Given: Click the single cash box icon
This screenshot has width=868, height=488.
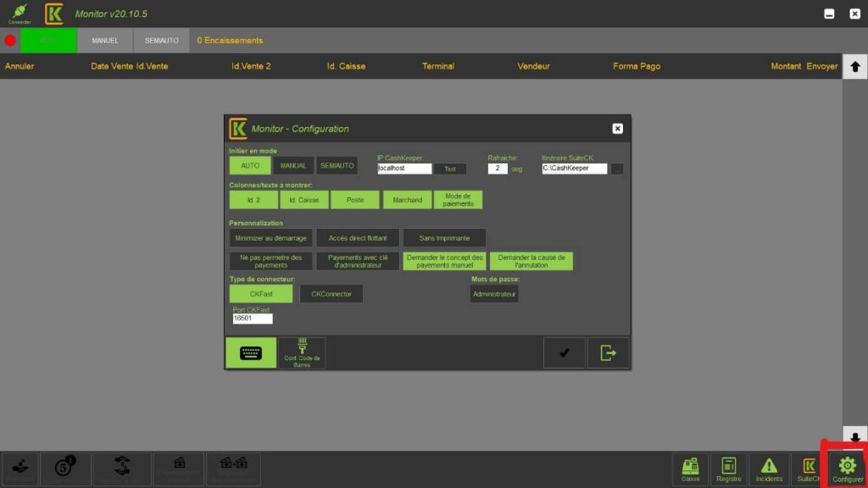Looking at the screenshot, I should pos(179,469).
